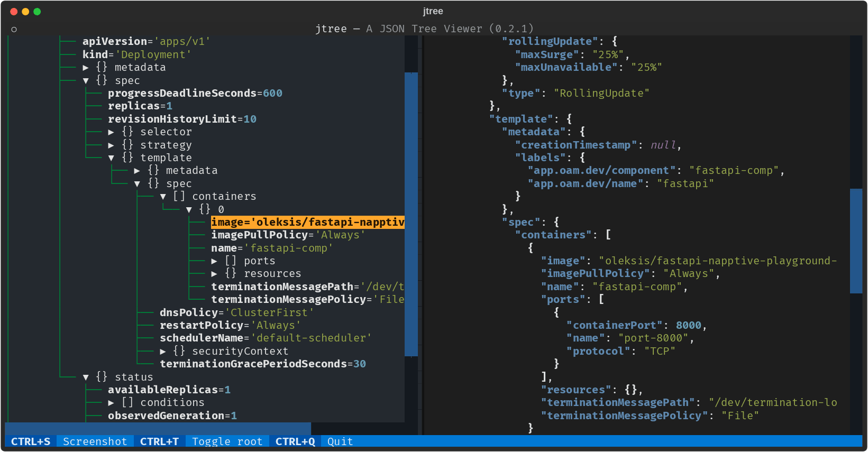Screen dimensions: 868x452
Task: Select name='fastapi-comp' row
Action: coord(272,248)
